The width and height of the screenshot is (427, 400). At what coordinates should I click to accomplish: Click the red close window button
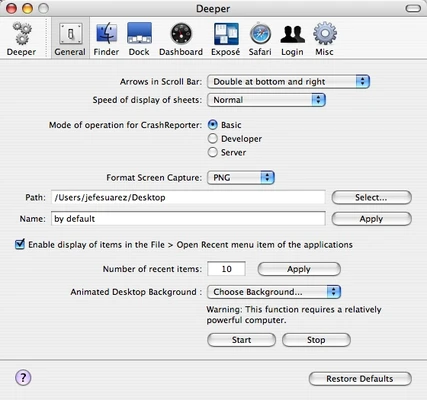coord(11,8)
